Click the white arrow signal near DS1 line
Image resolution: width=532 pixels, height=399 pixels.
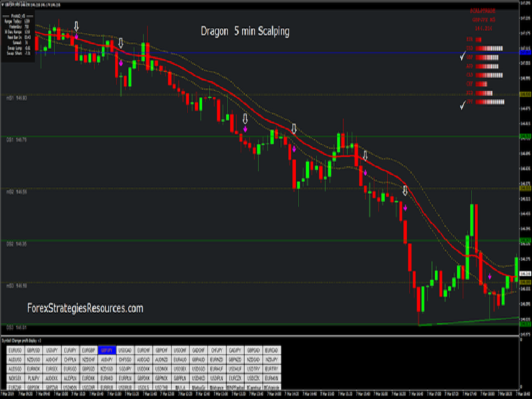(x=294, y=128)
